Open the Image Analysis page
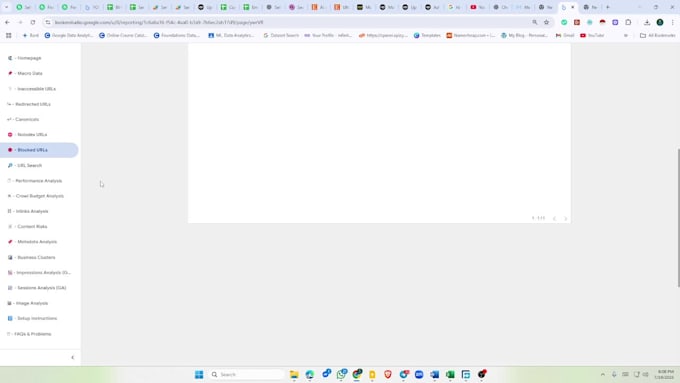Viewport: 680px width, 383px height. coord(28,303)
